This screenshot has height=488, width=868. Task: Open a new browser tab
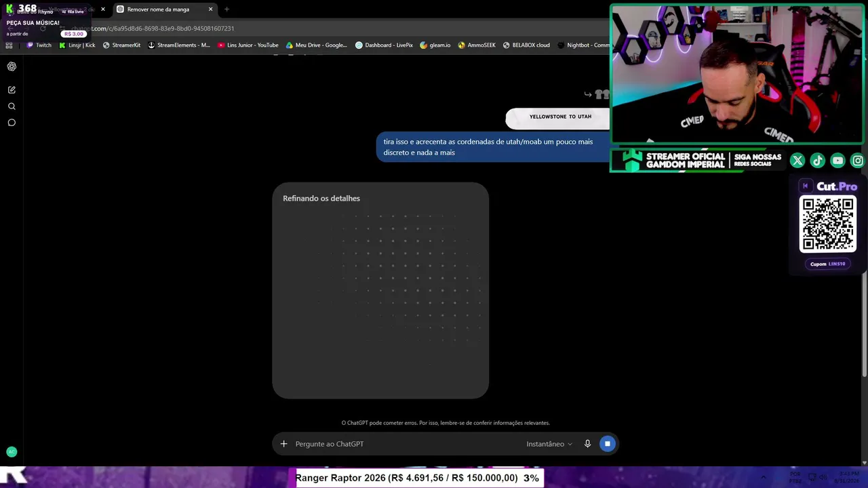226,9
